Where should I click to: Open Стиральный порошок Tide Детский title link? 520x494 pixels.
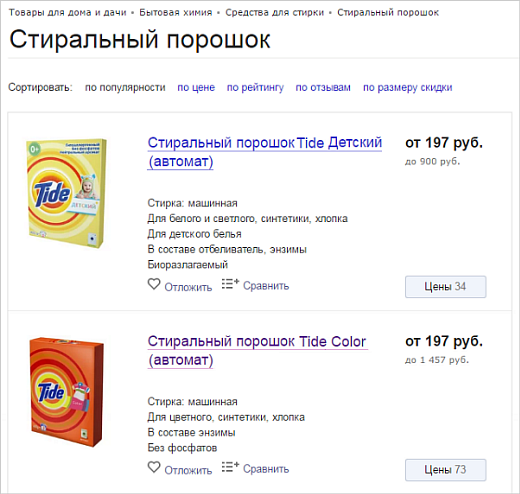click(265, 152)
